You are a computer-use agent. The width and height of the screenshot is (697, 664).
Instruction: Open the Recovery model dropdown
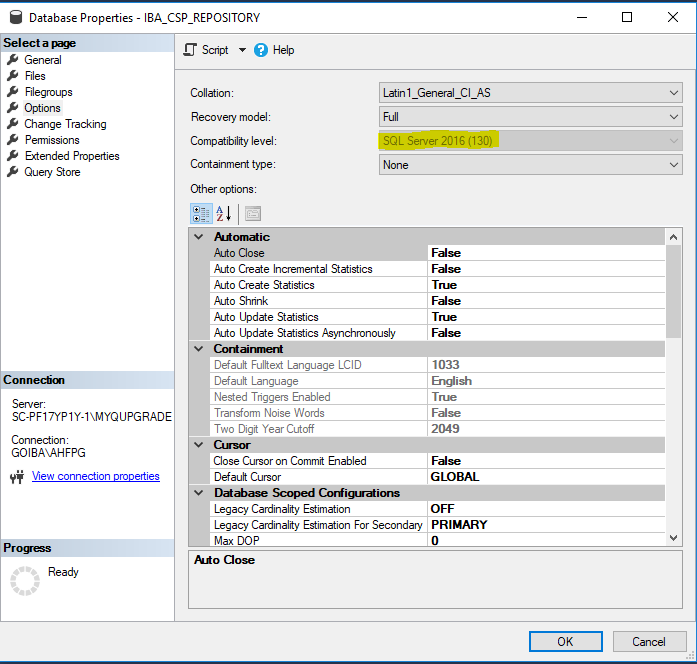530,117
